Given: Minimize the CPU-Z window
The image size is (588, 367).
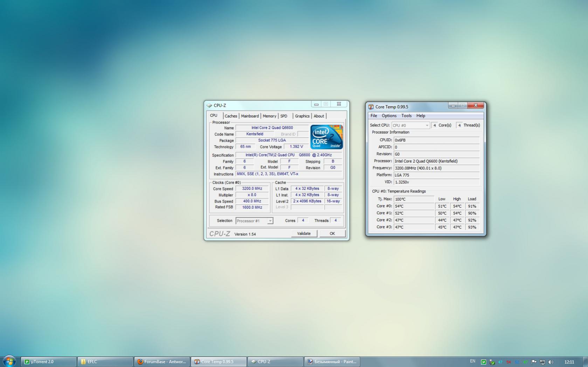Looking at the screenshot, I should pos(316,104).
